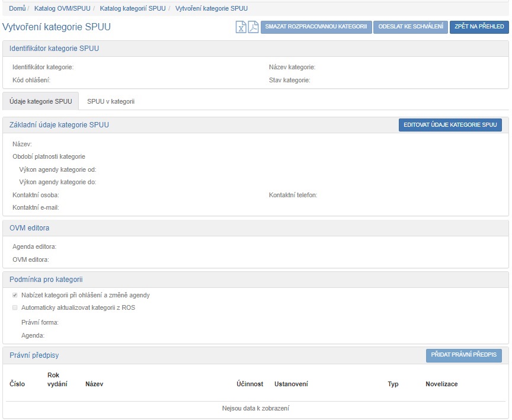Export the category to PDF
Viewport: 512px width, 420px height.
[253, 27]
